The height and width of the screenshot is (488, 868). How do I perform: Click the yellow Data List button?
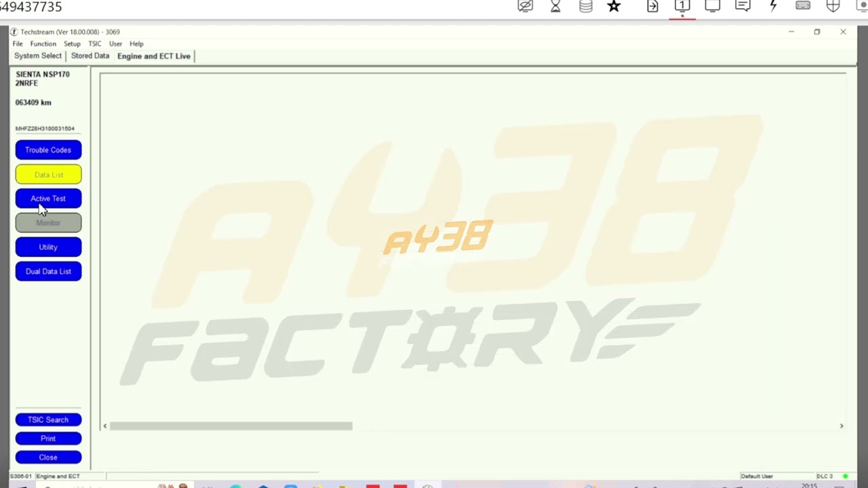48,174
